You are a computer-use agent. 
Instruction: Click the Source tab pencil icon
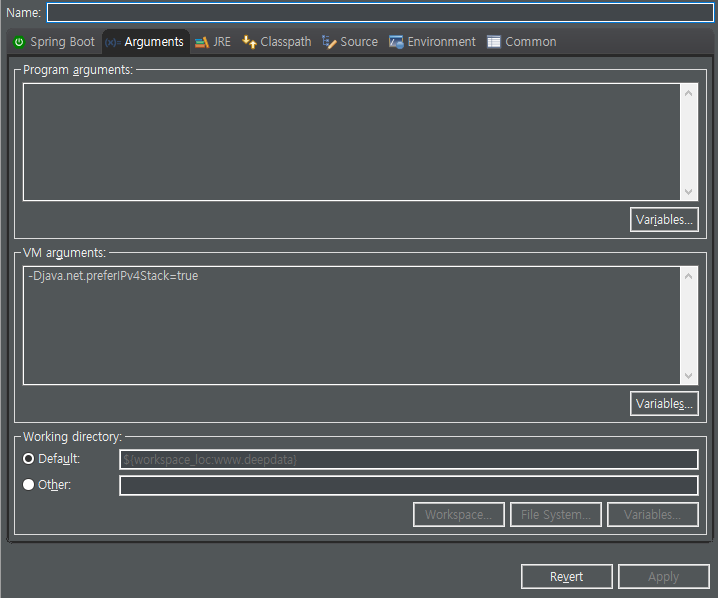(329, 42)
